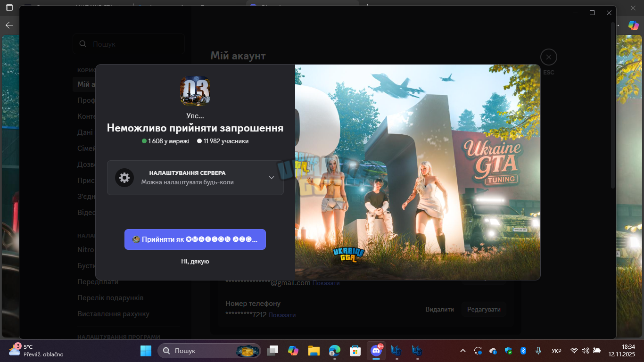The height and width of the screenshot is (362, 644).
Task: Click the magnifier icon in the settings search box
Action: [x=83, y=44]
